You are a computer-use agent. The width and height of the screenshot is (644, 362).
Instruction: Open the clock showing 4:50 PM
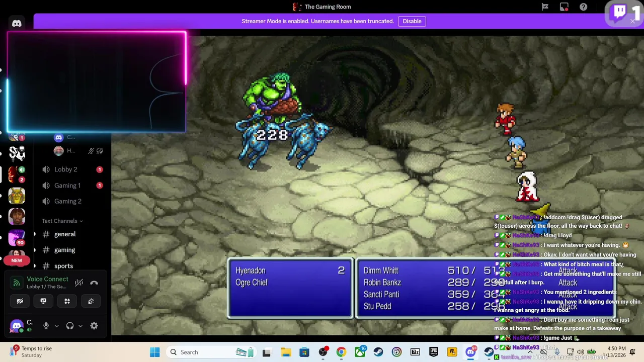tap(616, 352)
